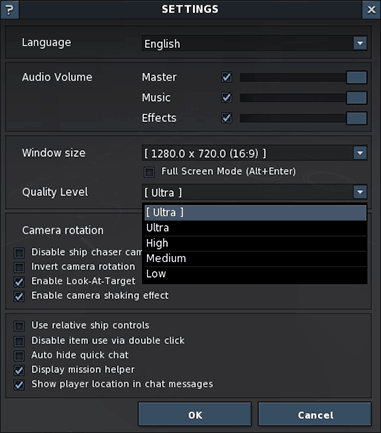381x433 pixels.
Task: Disable the Effects audio checkbox
Action: click(x=227, y=118)
